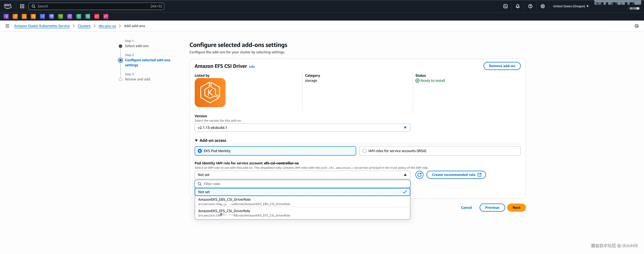Open the United States (Oregon) region selector

(570, 6)
